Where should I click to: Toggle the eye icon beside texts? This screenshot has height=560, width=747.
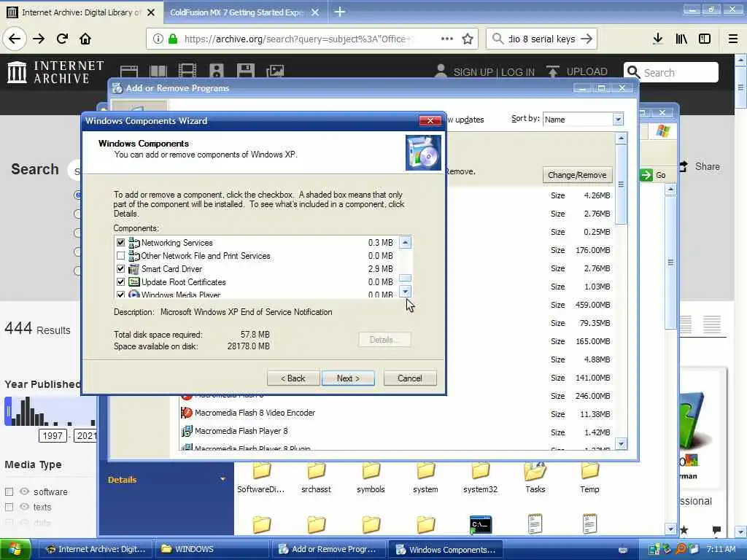24,507
